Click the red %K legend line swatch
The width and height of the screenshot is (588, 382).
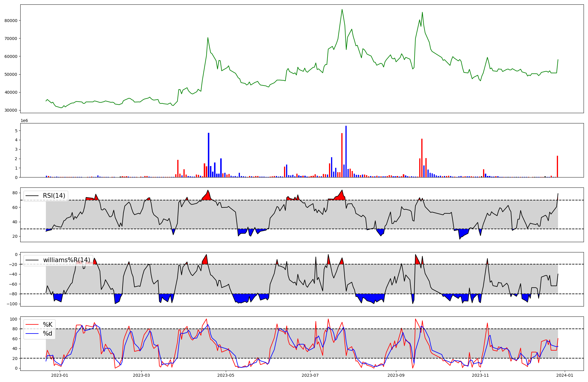point(32,325)
